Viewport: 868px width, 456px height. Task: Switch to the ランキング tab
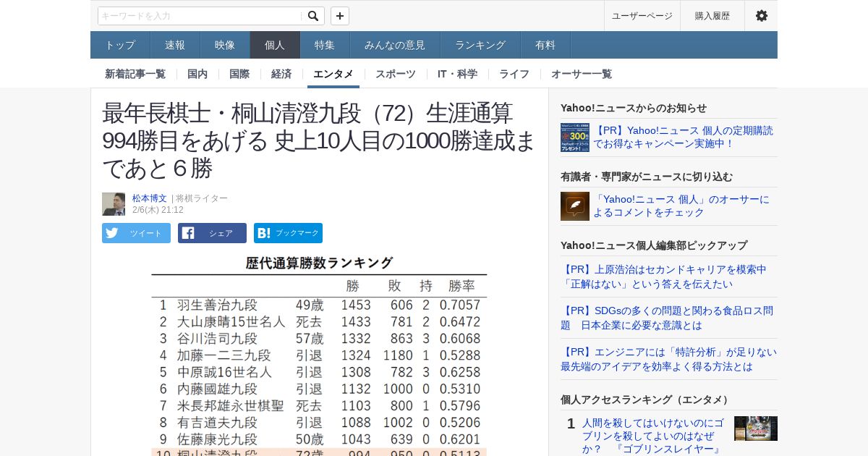(x=480, y=45)
